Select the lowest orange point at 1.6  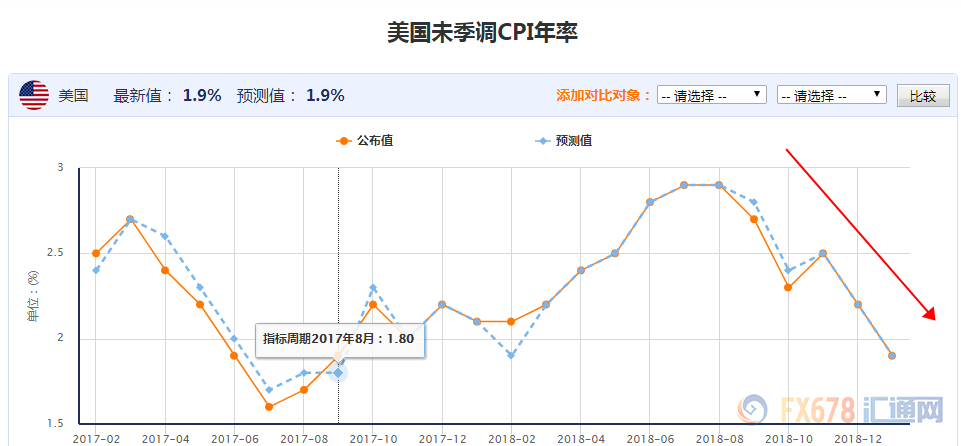tap(268, 407)
